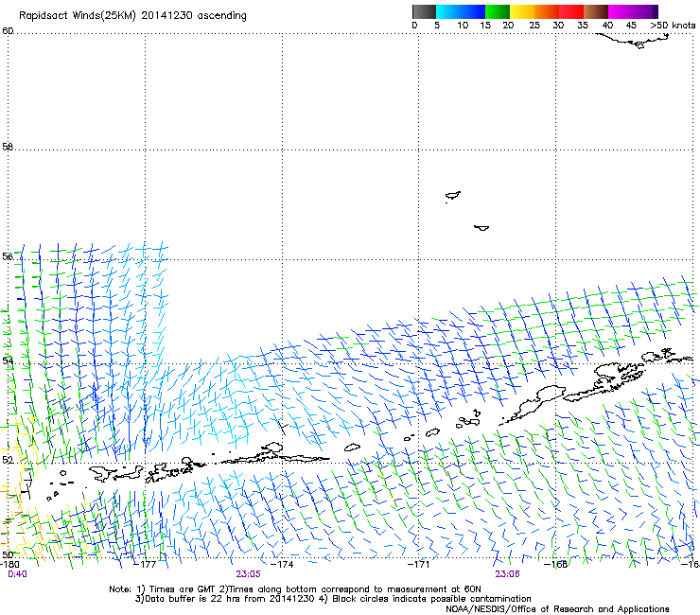
Task: Click the "35" label under the color bar
Action: tap(583, 26)
